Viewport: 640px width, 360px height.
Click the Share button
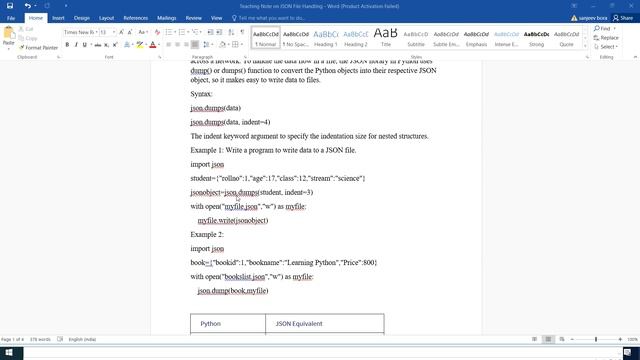pyautogui.click(x=623, y=18)
